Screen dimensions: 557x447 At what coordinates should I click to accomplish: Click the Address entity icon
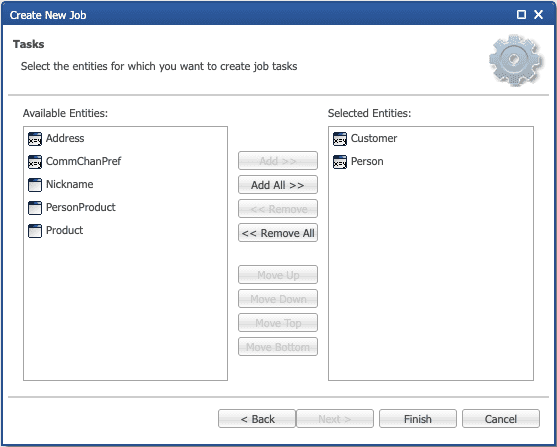[x=35, y=139]
